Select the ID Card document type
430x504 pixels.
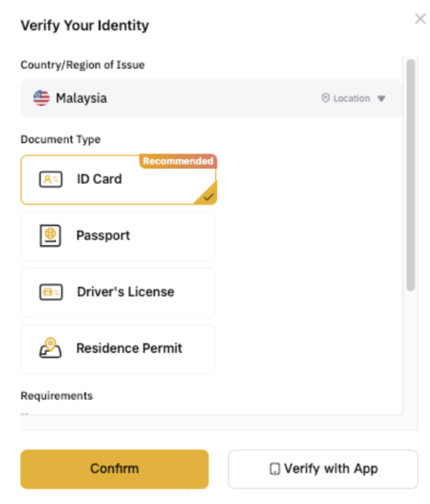click(118, 179)
